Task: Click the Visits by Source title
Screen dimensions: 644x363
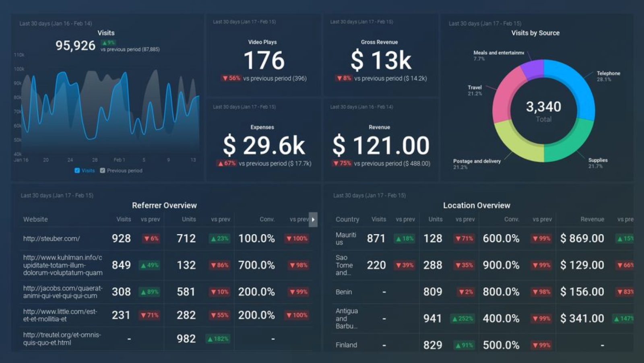Action: click(535, 33)
